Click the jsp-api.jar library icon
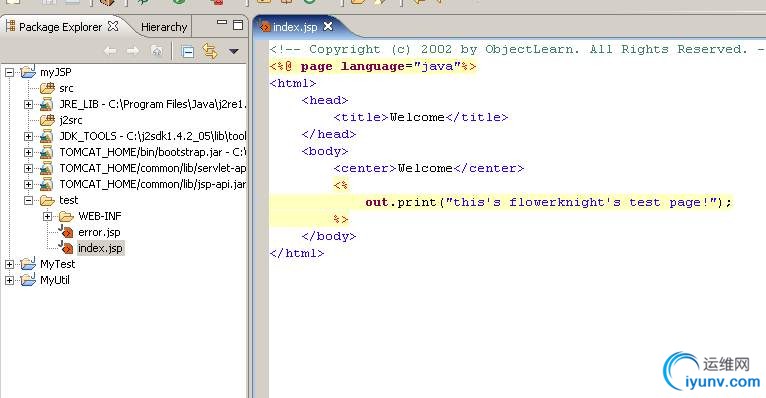This screenshot has width=766, height=398. 46,185
